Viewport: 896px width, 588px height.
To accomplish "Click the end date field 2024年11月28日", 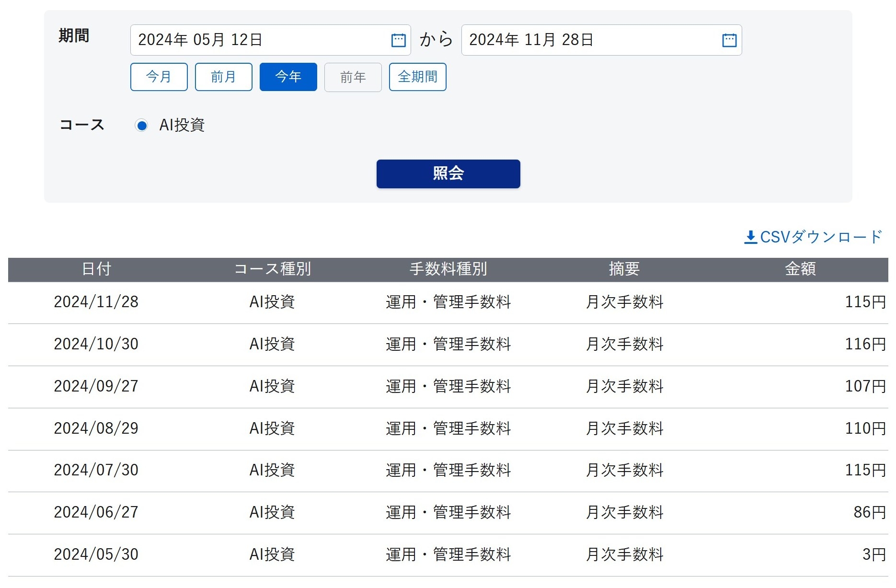I will (589, 40).
